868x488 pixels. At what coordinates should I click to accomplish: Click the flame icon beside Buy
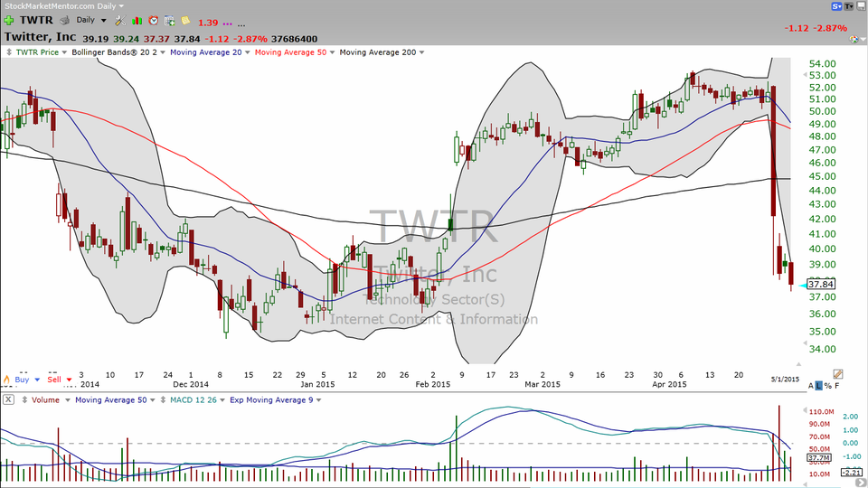click(x=6, y=380)
